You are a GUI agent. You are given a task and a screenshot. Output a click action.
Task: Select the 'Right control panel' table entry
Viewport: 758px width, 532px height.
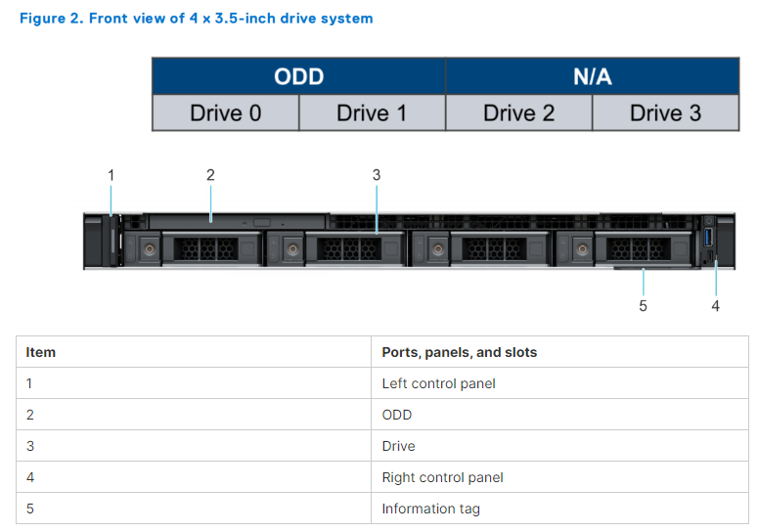tap(442, 477)
